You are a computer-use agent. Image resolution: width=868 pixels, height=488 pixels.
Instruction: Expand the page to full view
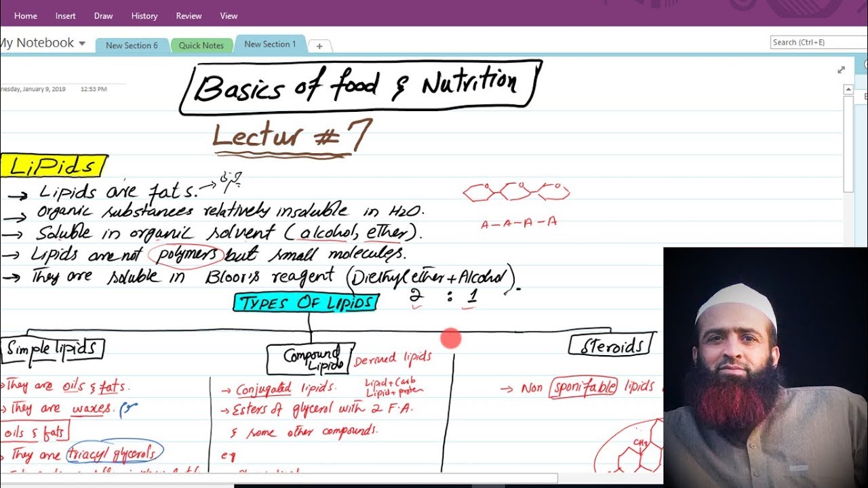coord(842,70)
